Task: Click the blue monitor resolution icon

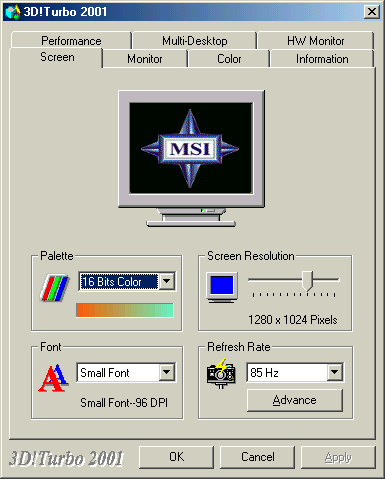Action: coord(222,287)
